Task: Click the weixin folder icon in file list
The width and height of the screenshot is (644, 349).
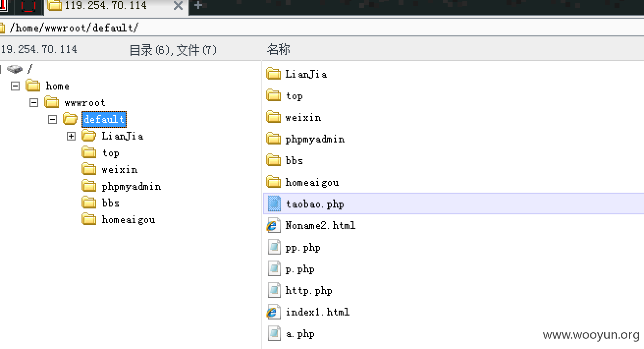Action: click(x=273, y=117)
